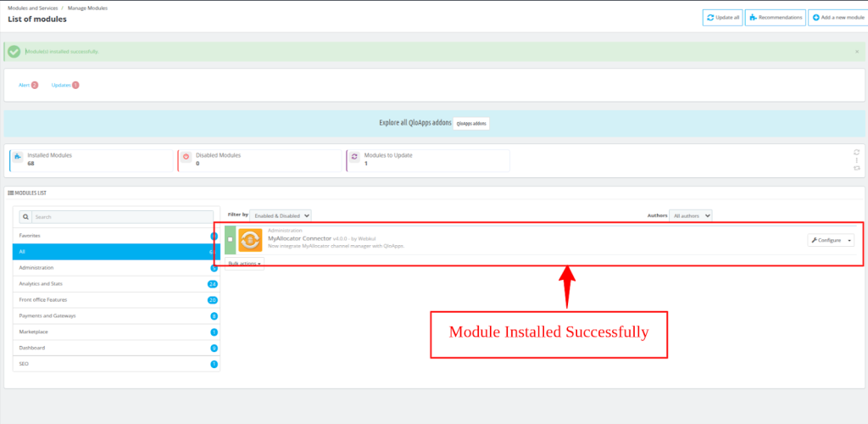Viewport: 868px width, 424px height.
Task: Click the bottom icon beside the stats panel
Action: click(856, 169)
